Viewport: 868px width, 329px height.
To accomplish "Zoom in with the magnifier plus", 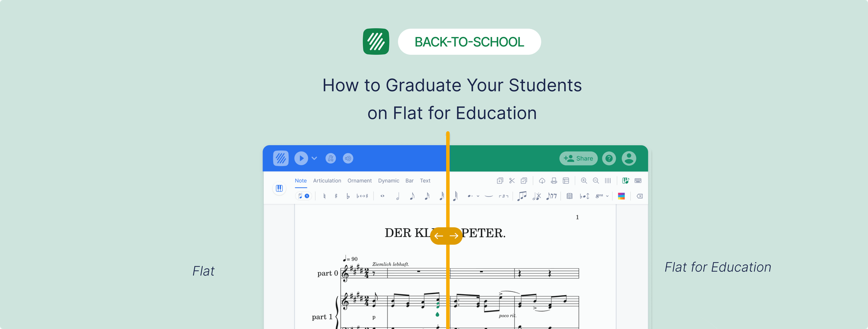I will (584, 181).
